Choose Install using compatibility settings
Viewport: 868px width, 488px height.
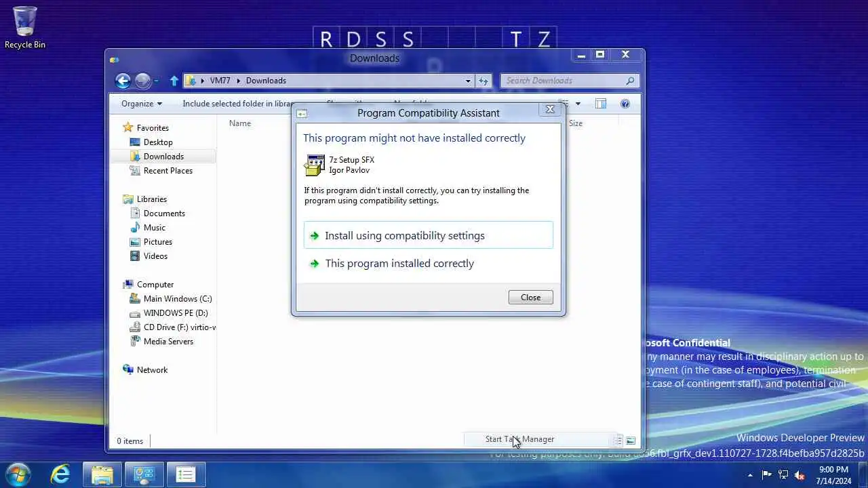pyautogui.click(x=429, y=235)
